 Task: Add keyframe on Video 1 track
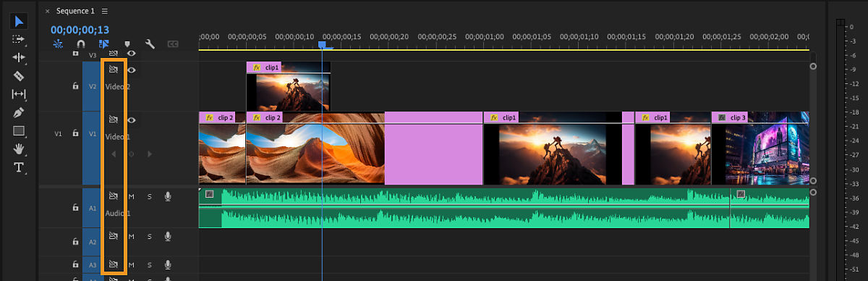tap(131, 154)
